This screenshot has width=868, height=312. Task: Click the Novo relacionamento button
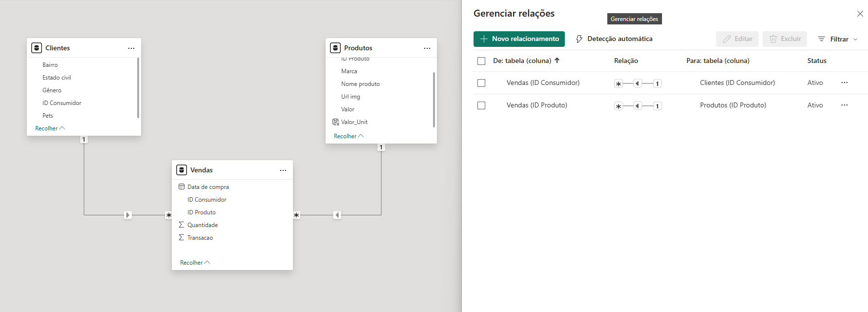click(x=519, y=39)
